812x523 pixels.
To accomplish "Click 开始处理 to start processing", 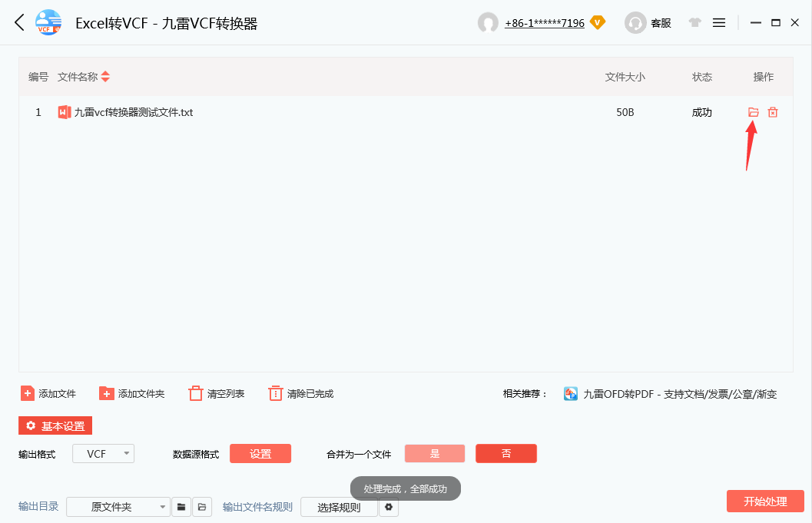I will 765,501.
